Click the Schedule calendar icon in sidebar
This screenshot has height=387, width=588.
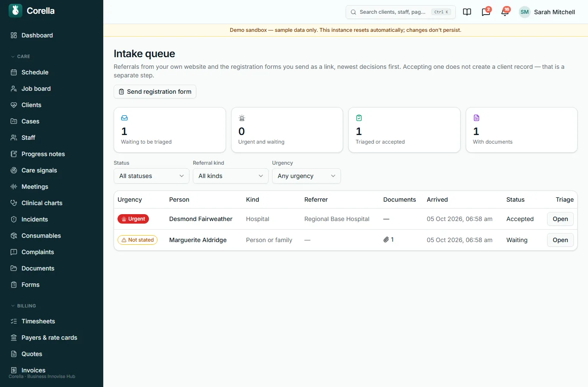pos(14,72)
